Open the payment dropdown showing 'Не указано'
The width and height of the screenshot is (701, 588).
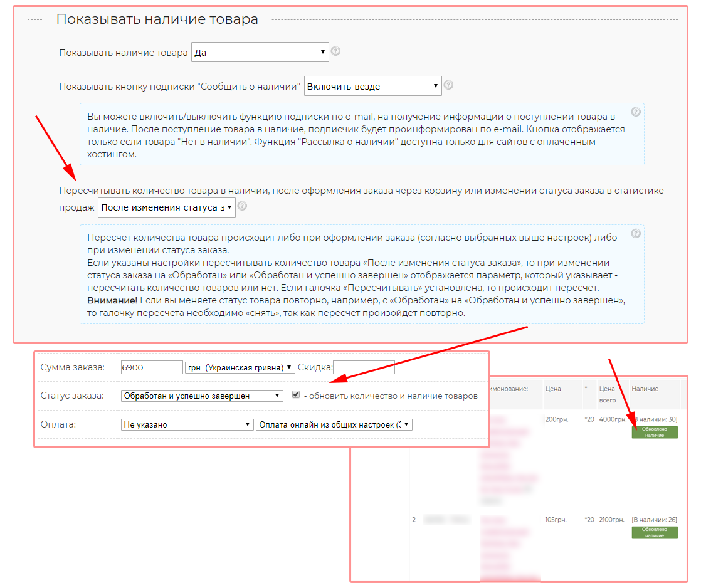[187, 424]
